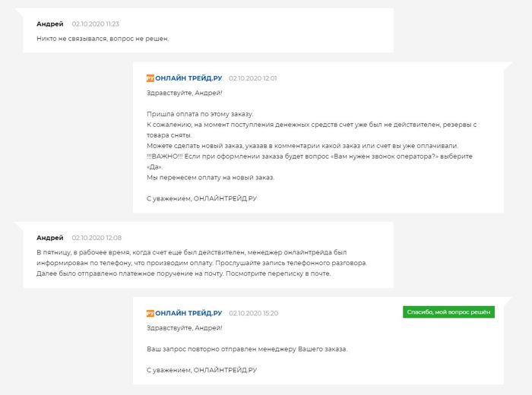532x395 pixels.
Task: Click the timestamp 02.10.2020 12:08
Action: coord(96,238)
